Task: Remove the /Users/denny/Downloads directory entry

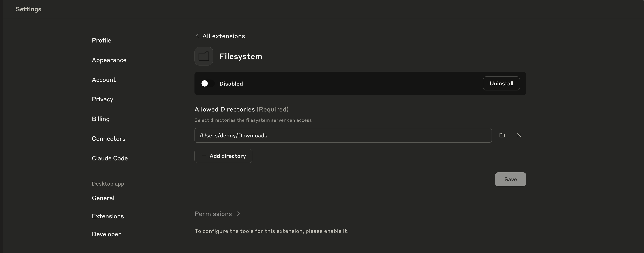Action: click(x=519, y=135)
